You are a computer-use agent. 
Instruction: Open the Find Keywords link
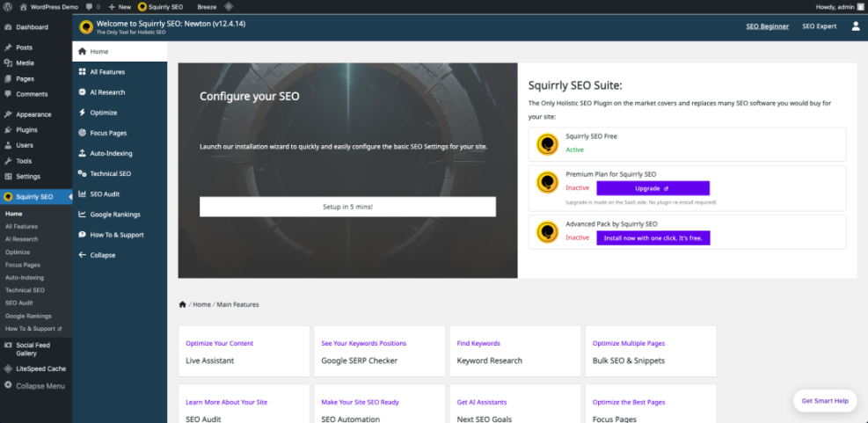tap(478, 343)
